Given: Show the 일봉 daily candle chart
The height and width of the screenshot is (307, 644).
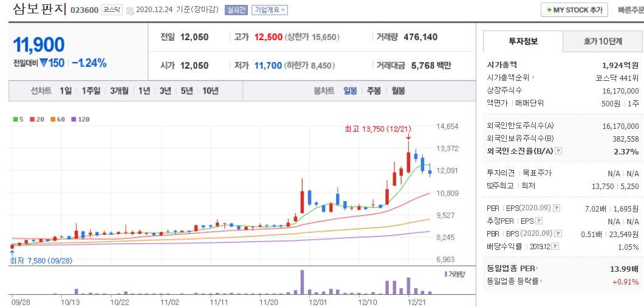Looking at the screenshot, I should click(x=351, y=91).
